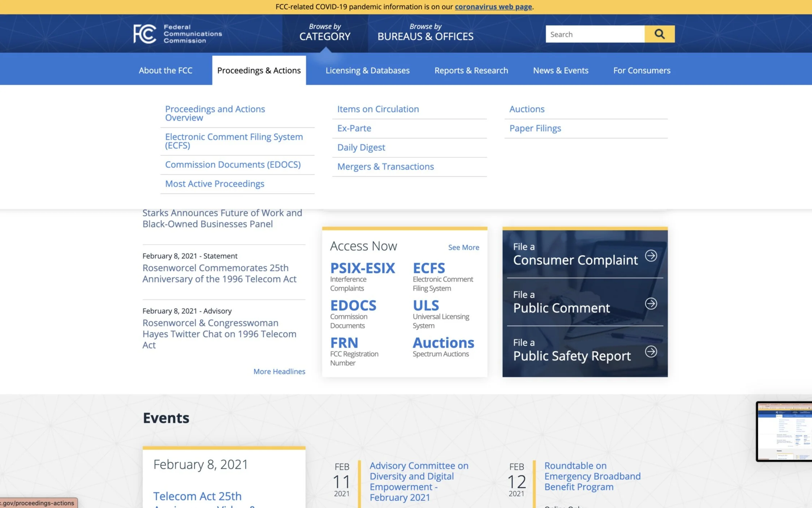
Task: Expand Browse by Category menu
Action: click(325, 32)
